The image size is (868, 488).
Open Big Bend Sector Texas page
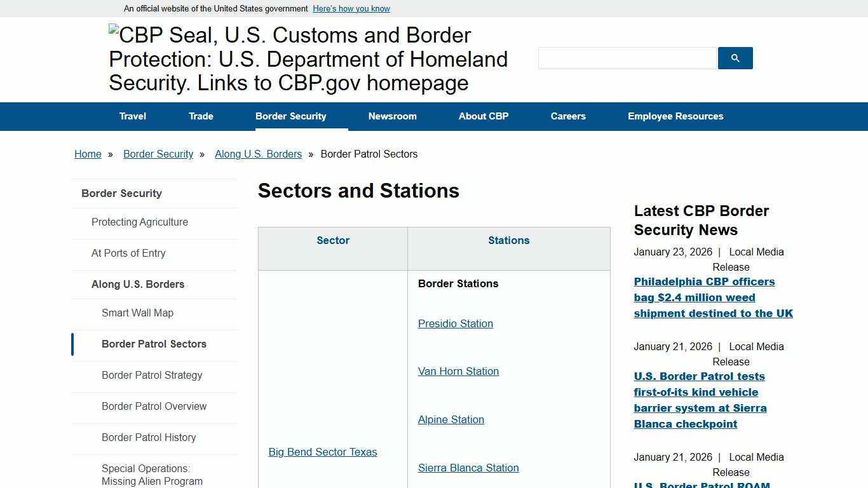322,452
